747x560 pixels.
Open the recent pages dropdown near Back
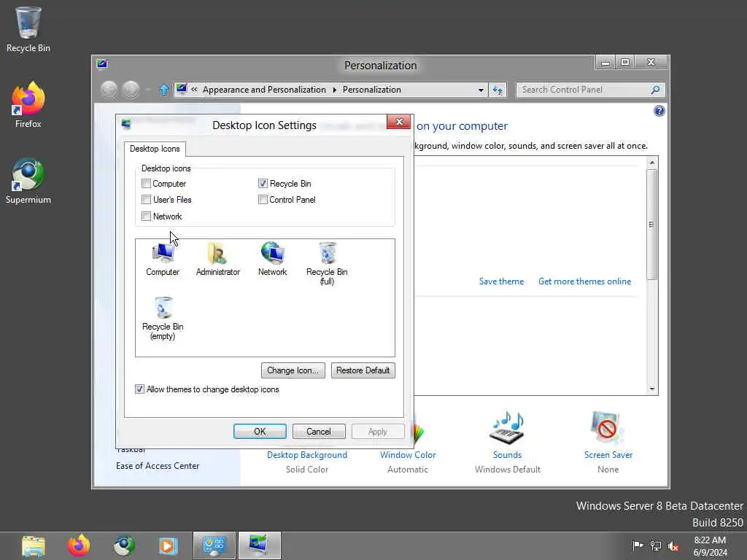(x=148, y=90)
